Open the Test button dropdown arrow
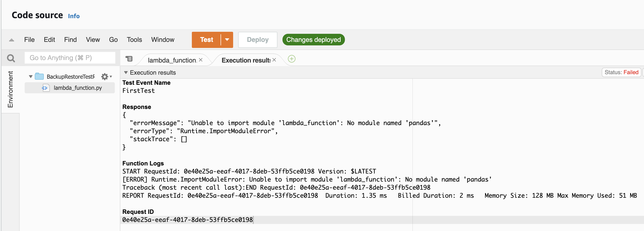644x231 pixels. click(227, 40)
